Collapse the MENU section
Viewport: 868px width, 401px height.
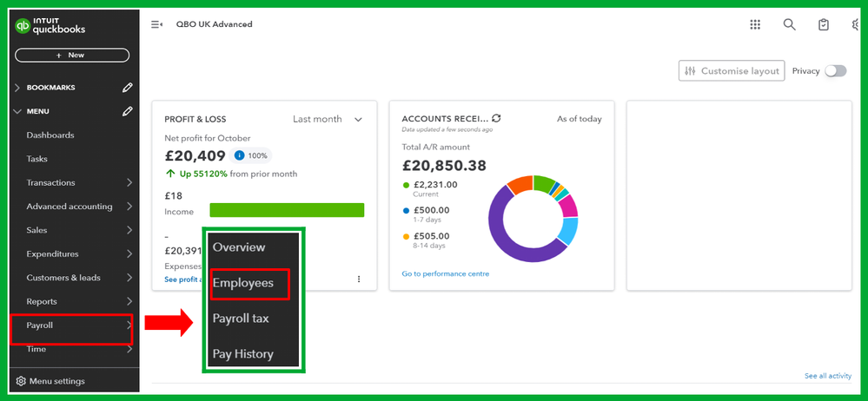tap(17, 111)
